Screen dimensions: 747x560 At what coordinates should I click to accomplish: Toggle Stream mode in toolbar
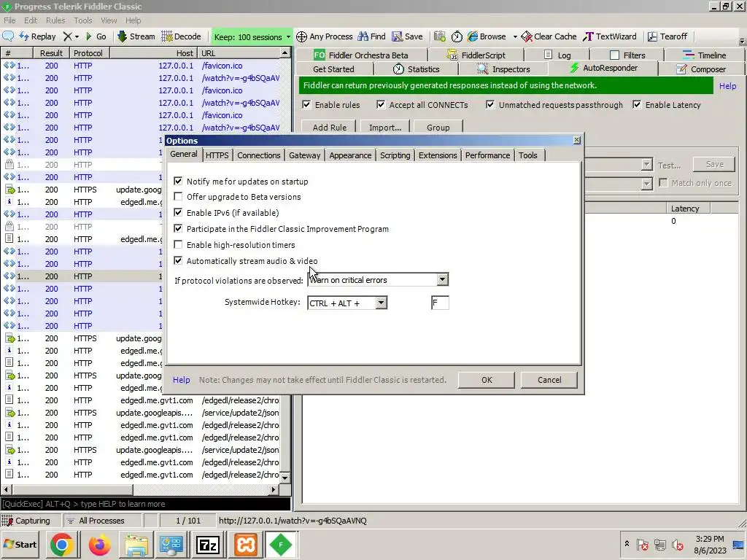[x=136, y=36]
